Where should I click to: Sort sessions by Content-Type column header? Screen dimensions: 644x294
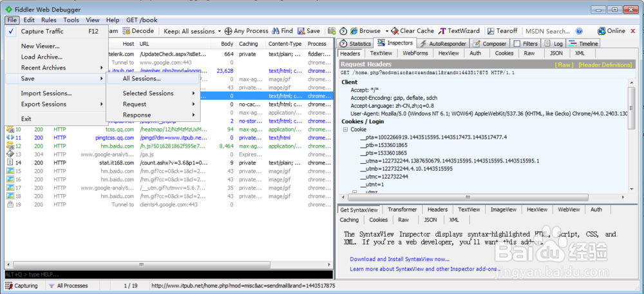tap(285, 44)
